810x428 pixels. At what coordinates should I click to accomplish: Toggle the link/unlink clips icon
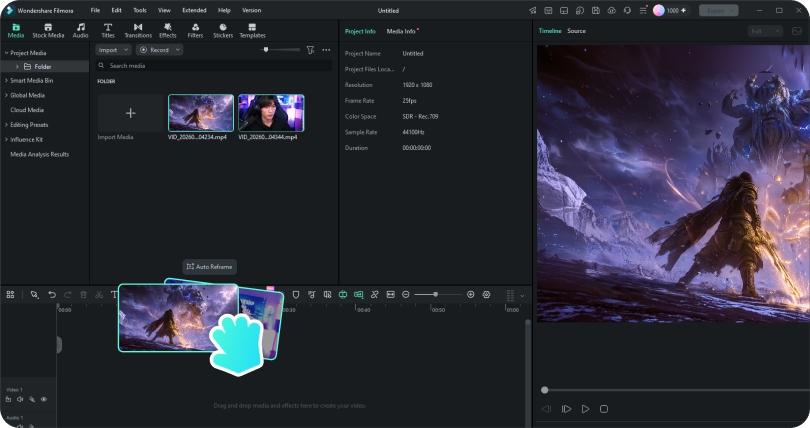(375, 294)
